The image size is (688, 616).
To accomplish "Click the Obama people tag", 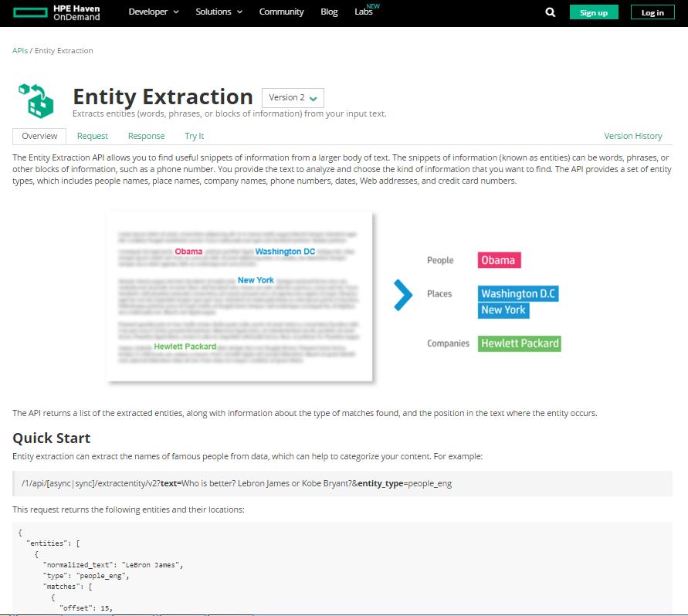I will [x=499, y=260].
